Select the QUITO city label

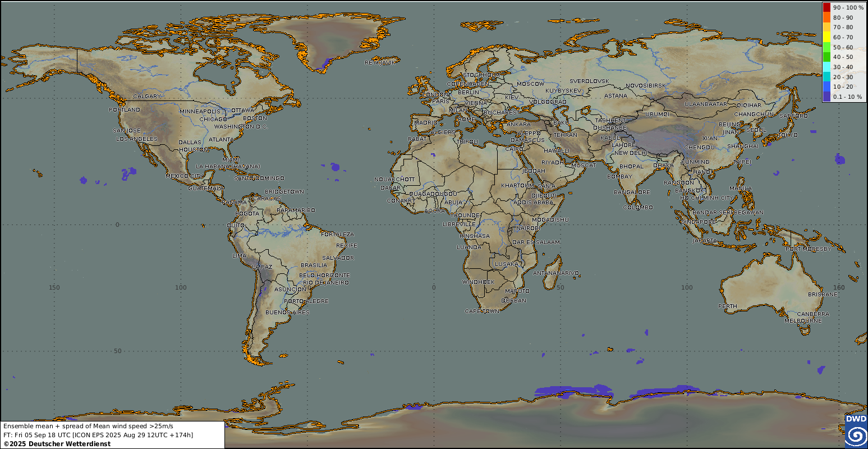(235, 226)
